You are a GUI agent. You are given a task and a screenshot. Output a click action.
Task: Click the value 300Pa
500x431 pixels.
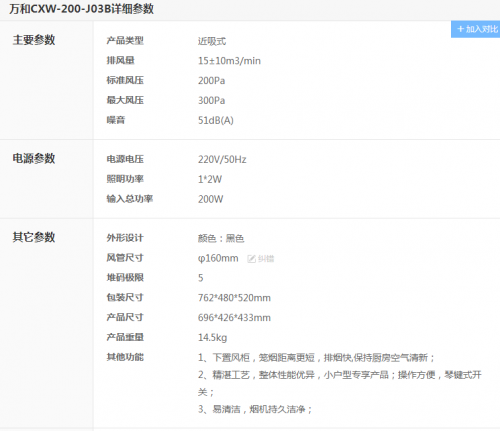pyautogui.click(x=211, y=100)
